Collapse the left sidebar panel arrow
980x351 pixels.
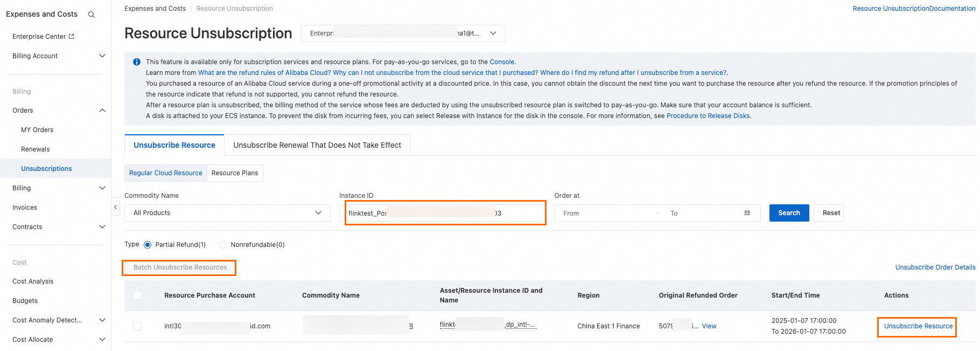115,207
